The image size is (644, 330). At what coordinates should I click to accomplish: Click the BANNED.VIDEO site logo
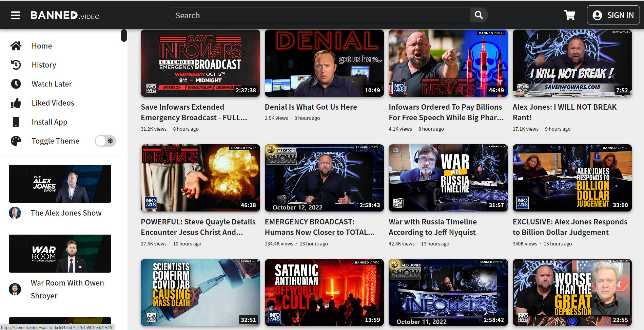pyautogui.click(x=65, y=15)
